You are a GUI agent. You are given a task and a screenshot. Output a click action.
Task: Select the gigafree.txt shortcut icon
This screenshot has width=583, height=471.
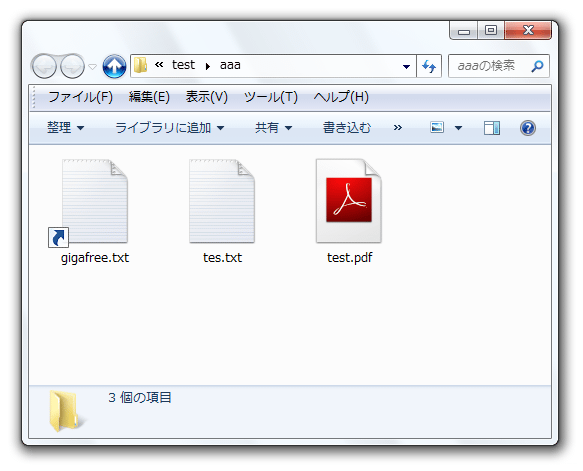[x=89, y=203]
